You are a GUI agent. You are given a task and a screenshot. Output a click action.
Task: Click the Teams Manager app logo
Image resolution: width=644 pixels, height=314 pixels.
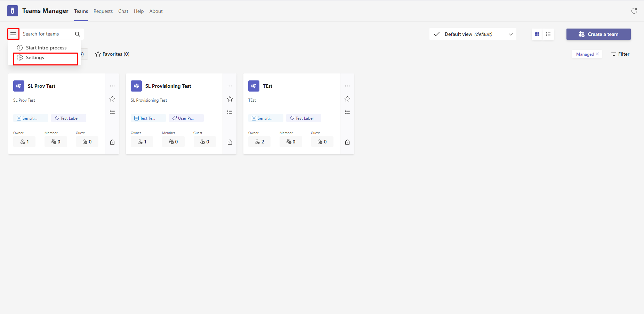13,11
